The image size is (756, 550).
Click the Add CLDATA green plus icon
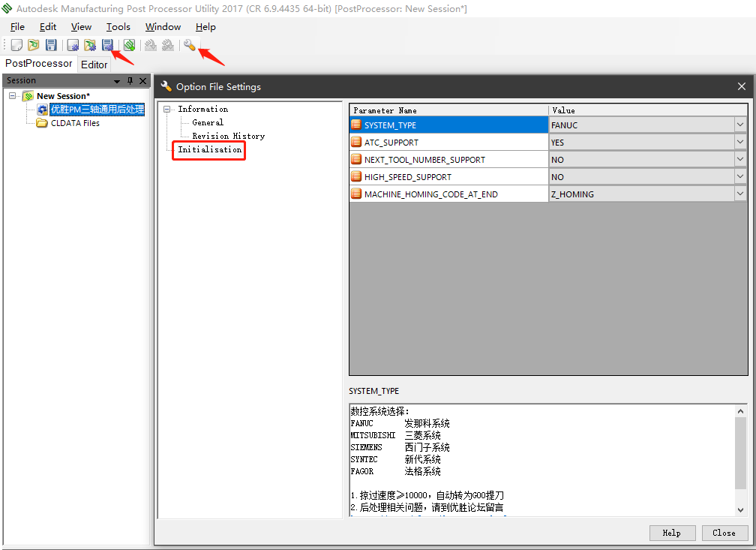[129, 45]
